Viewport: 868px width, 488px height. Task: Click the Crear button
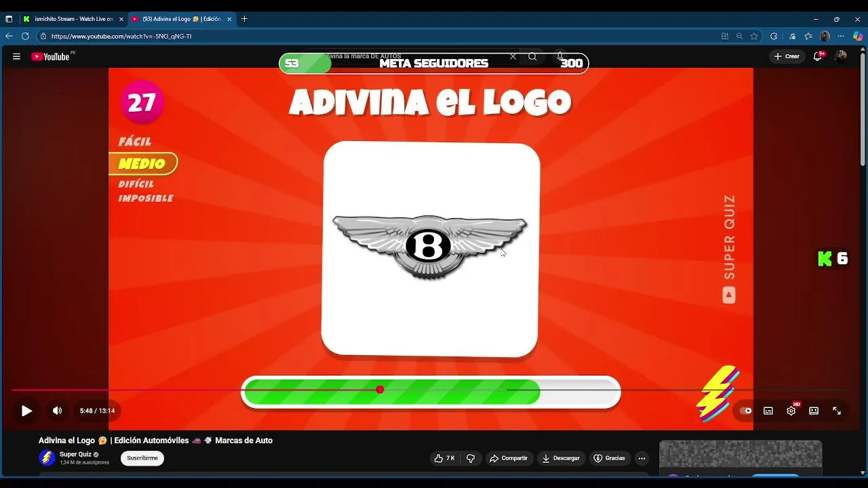787,56
